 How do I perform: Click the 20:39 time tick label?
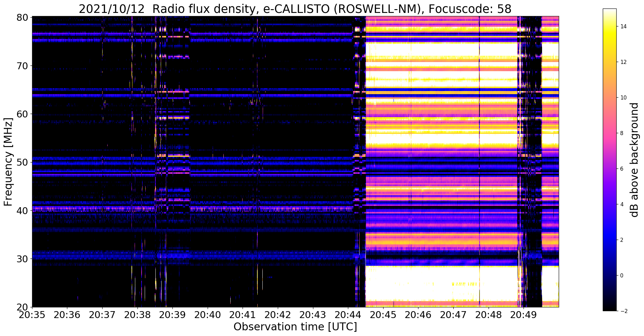(172, 314)
